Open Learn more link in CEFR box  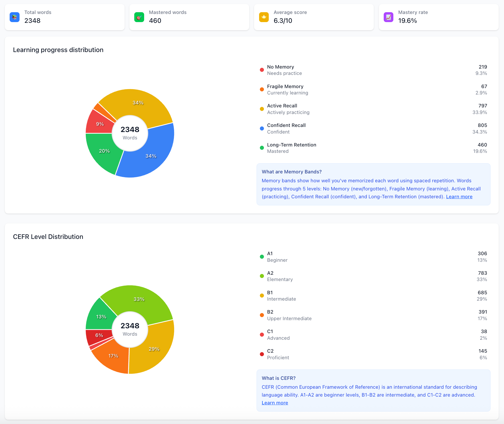coord(275,403)
